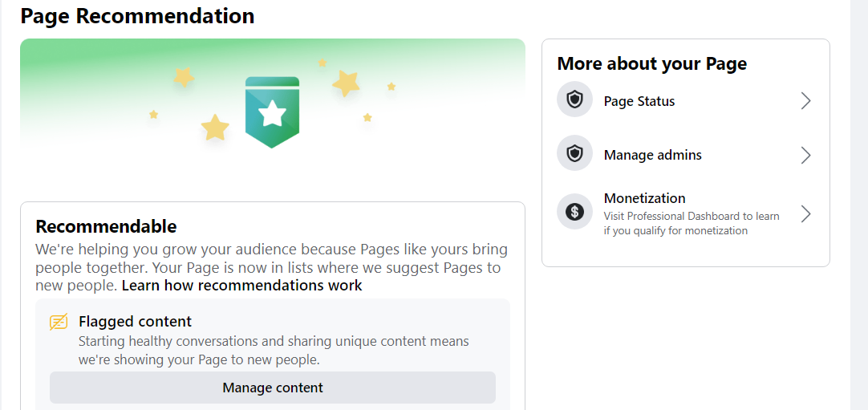Expand Monetization using its chevron arrow
Image resolution: width=868 pixels, height=410 pixels.
coord(805,213)
